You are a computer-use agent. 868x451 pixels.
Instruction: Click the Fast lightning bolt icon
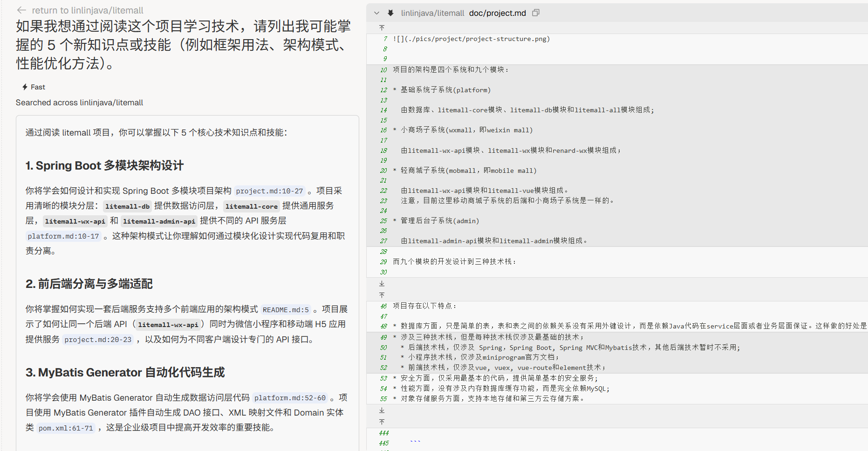pyautogui.click(x=25, y=87)
